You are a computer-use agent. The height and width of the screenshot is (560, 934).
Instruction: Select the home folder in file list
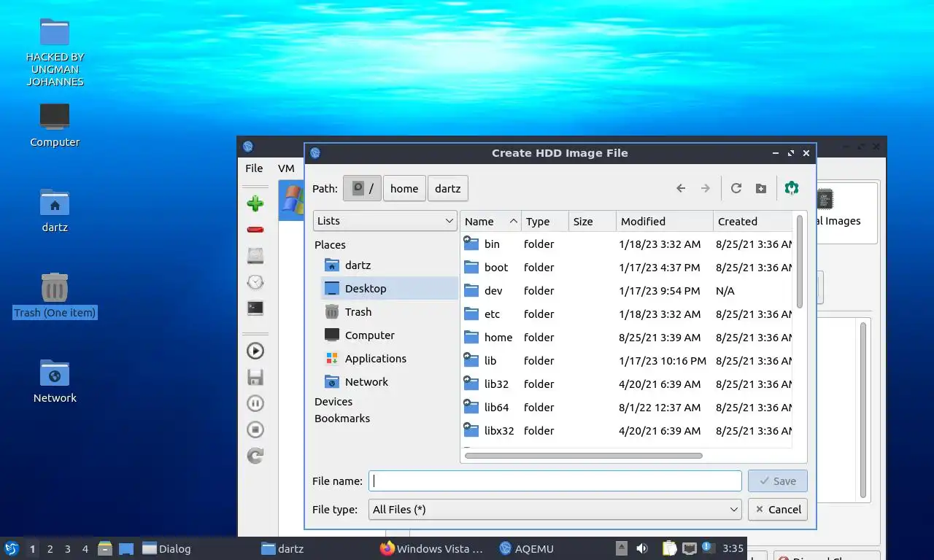627,338
